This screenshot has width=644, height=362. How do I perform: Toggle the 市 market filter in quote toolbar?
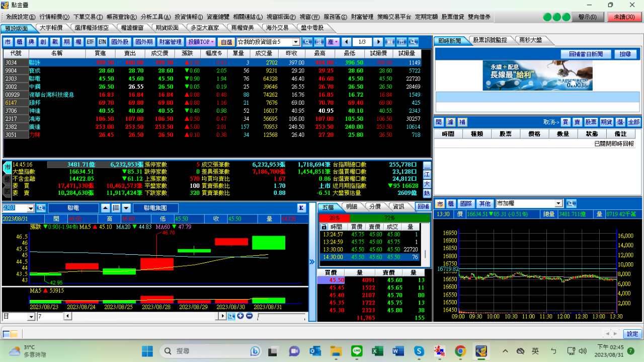point(8,42)
